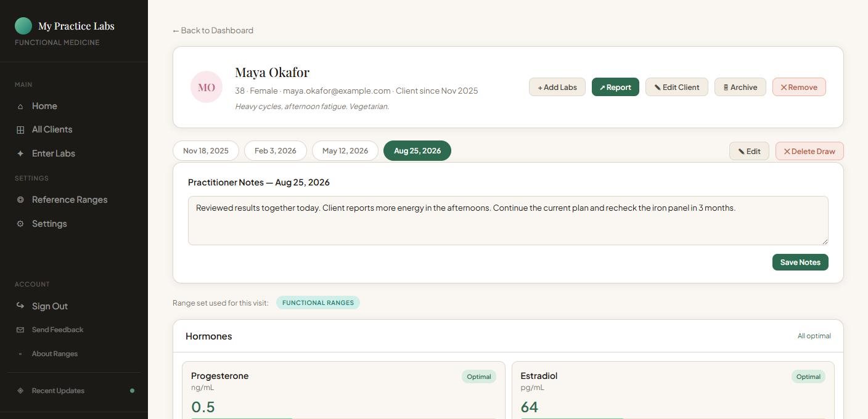Viewport: 868px width, 419px height.
Task: Archive Maya Okafor's record
Action: coord(740,87)
